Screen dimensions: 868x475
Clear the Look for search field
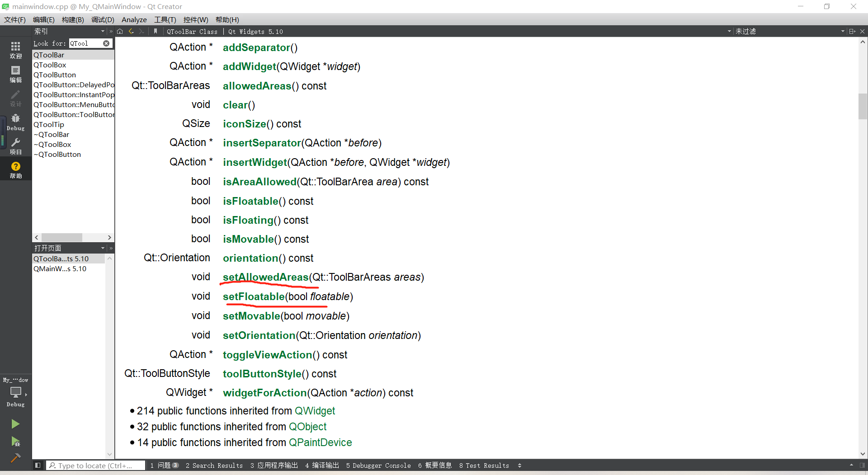[106, 43]
